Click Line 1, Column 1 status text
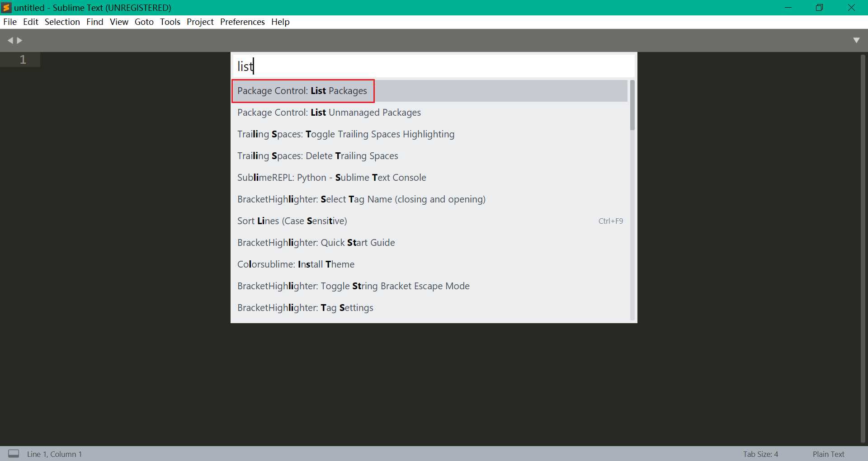 click(54, 454)
